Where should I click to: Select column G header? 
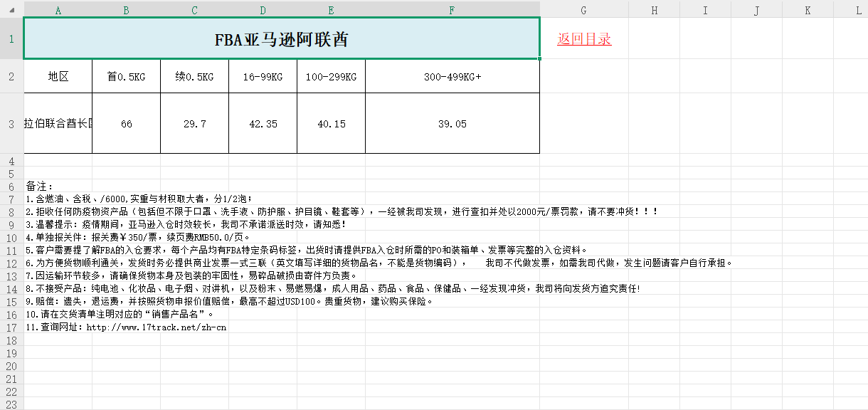[584, 10]
